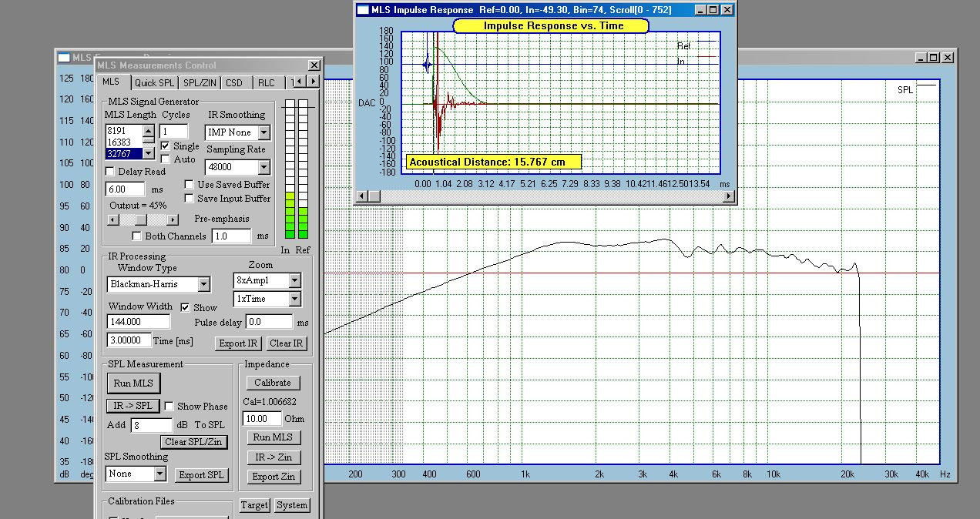Enable the Show Phase checkbox
The width and height of the screenshot is (980, 519).
tap(169, 407)
